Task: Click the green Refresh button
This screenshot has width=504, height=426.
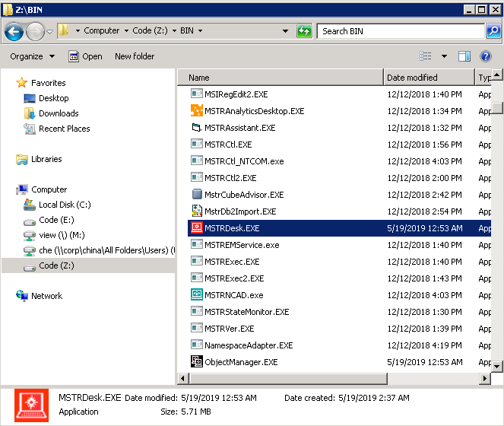Action: [304, 31]
